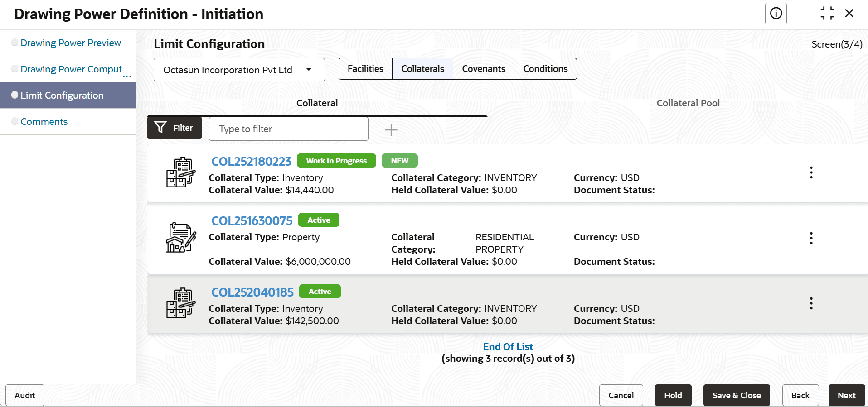Open the three-dot menu for COL252040185
The width and height of the screenshot is (868, 407).
point(811,303)
